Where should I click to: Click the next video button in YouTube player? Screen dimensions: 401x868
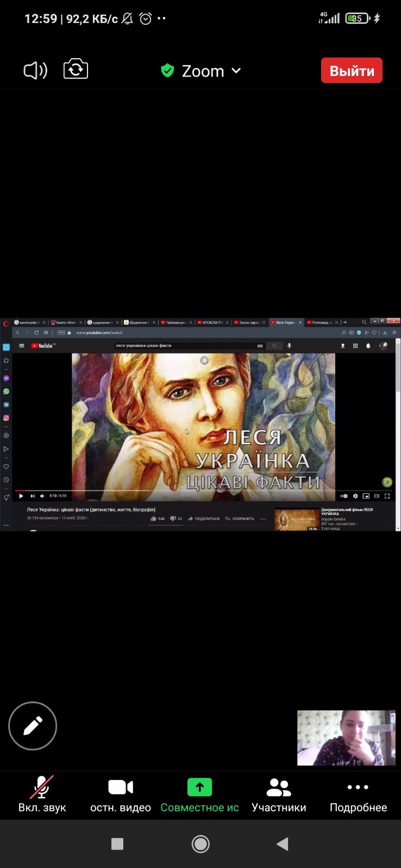click(32, 496)
